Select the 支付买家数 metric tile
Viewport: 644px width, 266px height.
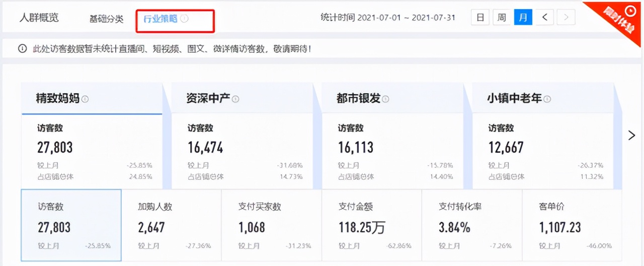click(x=272, y=225)
